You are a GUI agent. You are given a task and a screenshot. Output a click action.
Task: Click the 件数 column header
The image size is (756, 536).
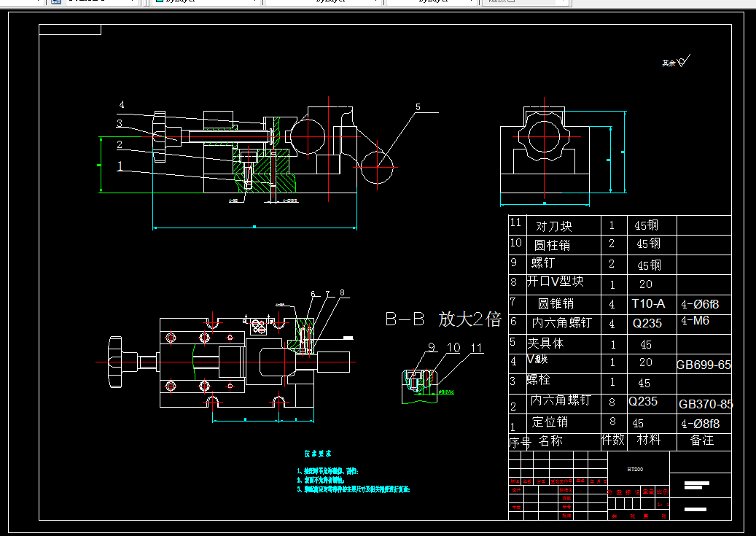tap(613, 440)
